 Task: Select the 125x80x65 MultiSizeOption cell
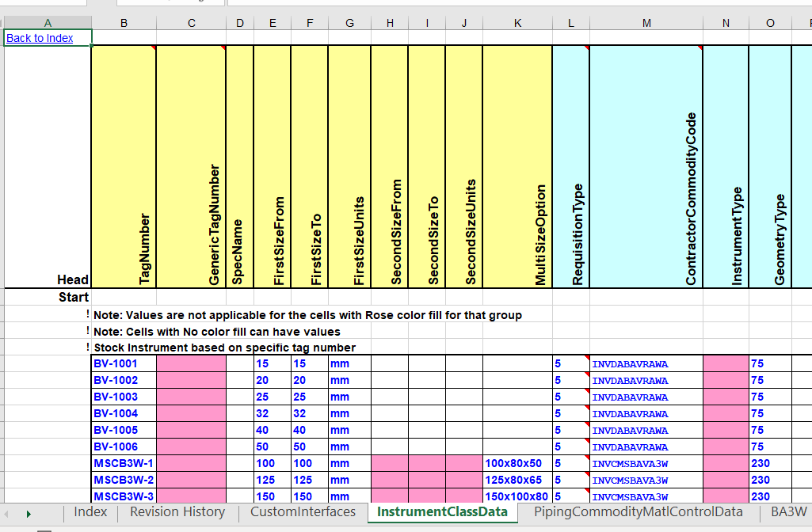point(517,479)
